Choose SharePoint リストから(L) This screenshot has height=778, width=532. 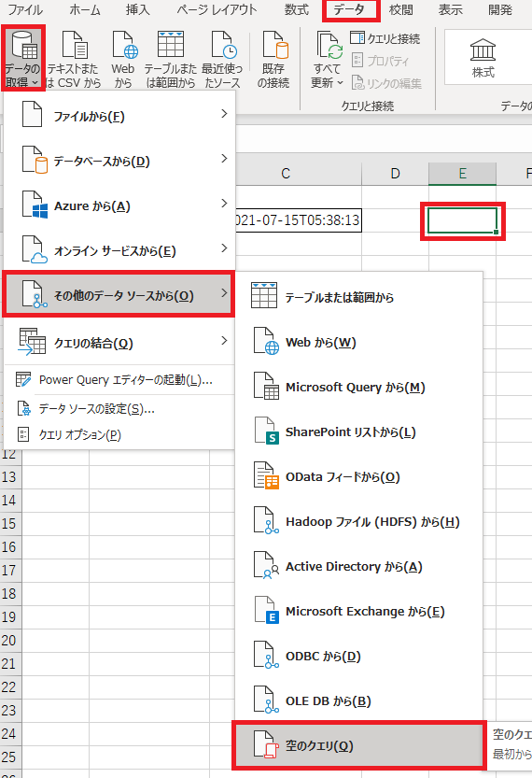click(x=358, y=431)
